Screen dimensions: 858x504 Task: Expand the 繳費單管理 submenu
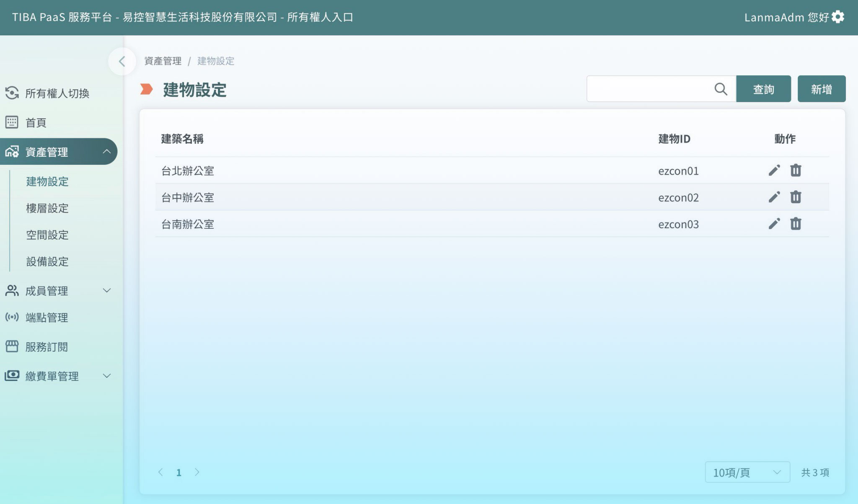click(107, 376)
